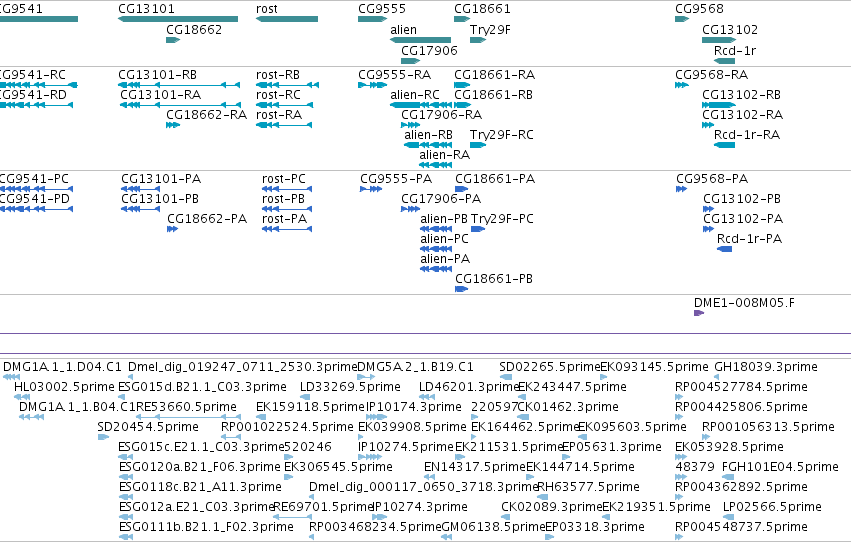This screenshot has height=542, width=851.
Task: Click the alien gene glyph
Action: (x=421, y=40)
